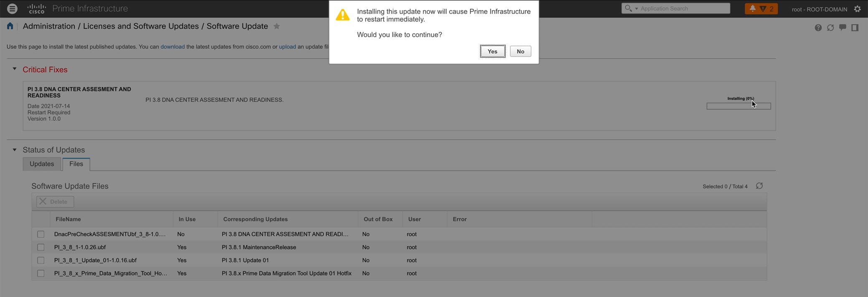Open the feedback chat icon

pos(843,28)
